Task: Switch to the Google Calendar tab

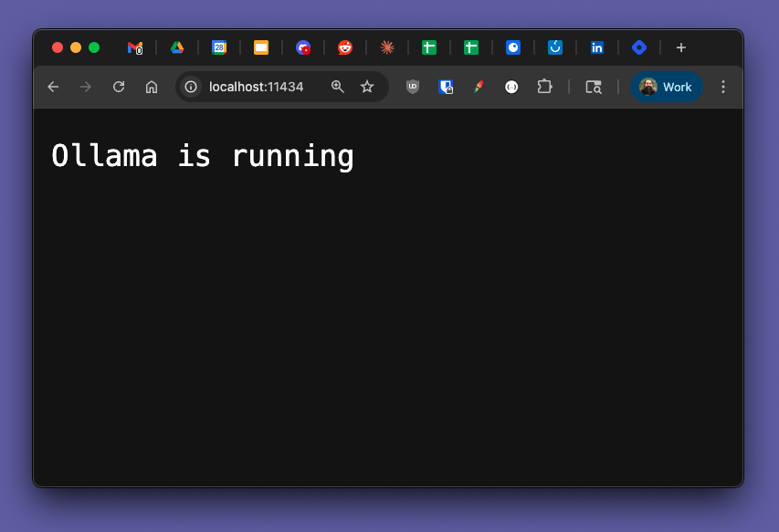Action: (x=219, y=47)
